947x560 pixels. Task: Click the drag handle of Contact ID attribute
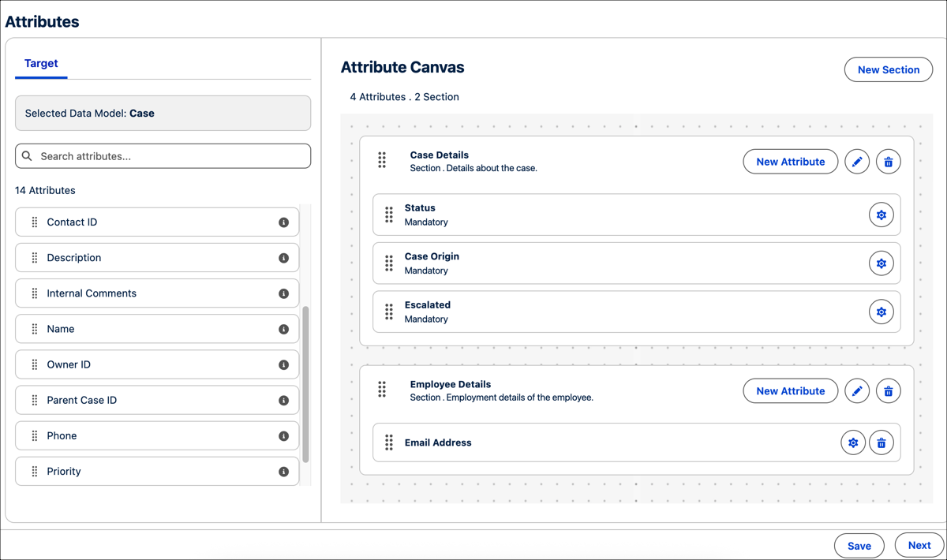pos(35,222)
